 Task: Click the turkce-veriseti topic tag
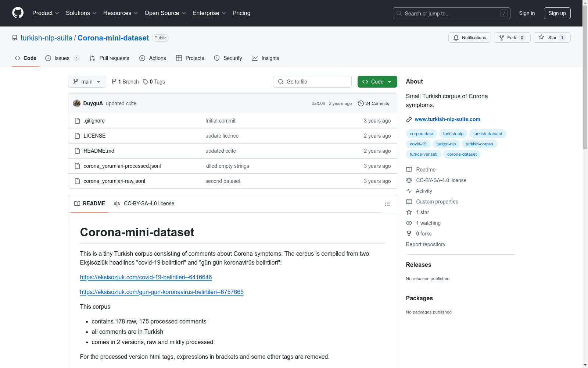pyautogui.click(x=424, y=154)
